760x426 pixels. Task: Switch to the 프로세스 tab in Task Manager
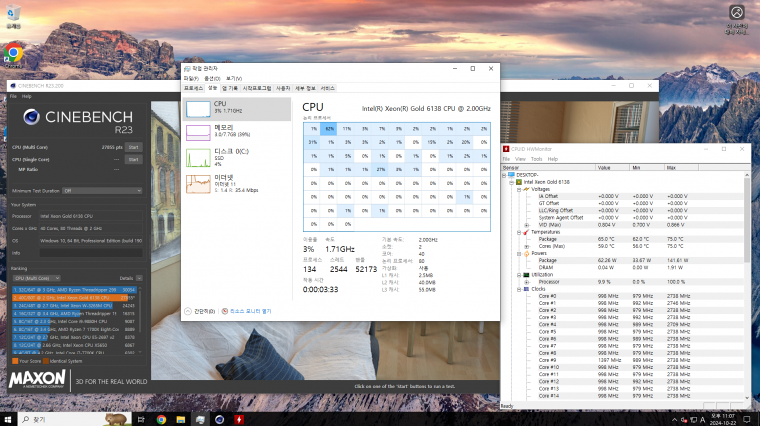pos(193,88)
